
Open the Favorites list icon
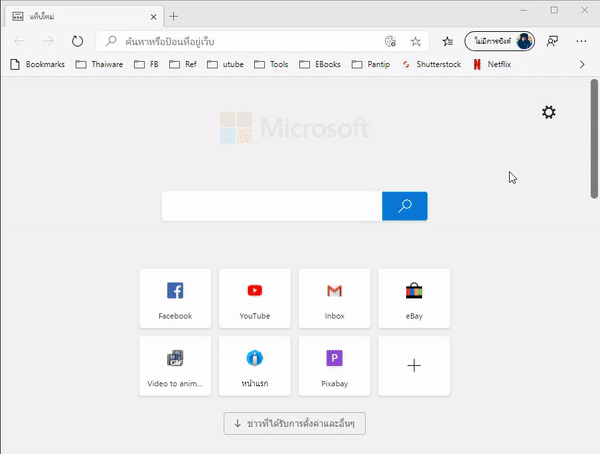click(447, 41)
